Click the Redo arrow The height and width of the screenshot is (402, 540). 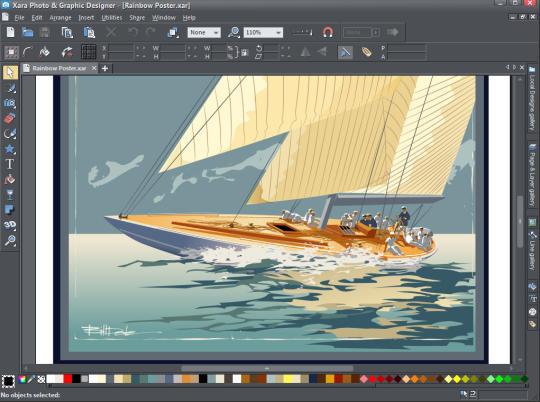(150, 32)
